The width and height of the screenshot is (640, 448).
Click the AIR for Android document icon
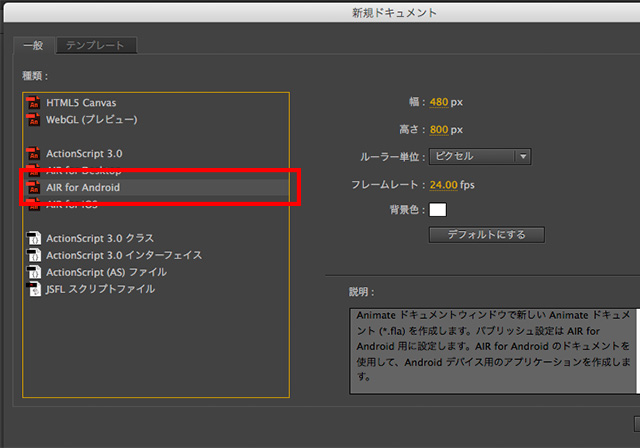tap(33, 188)
